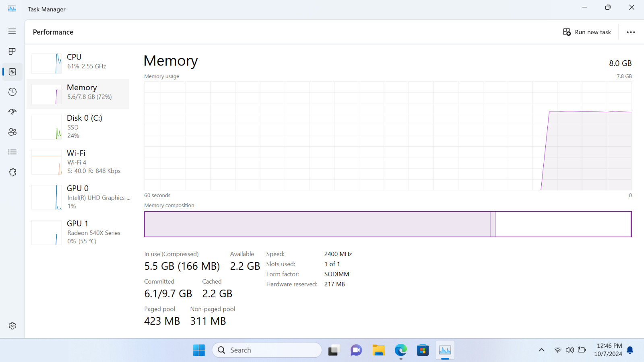Select the Wi-Fi performance item
Image resolution: width=644 pixels, height=362 pixels.
78,162
